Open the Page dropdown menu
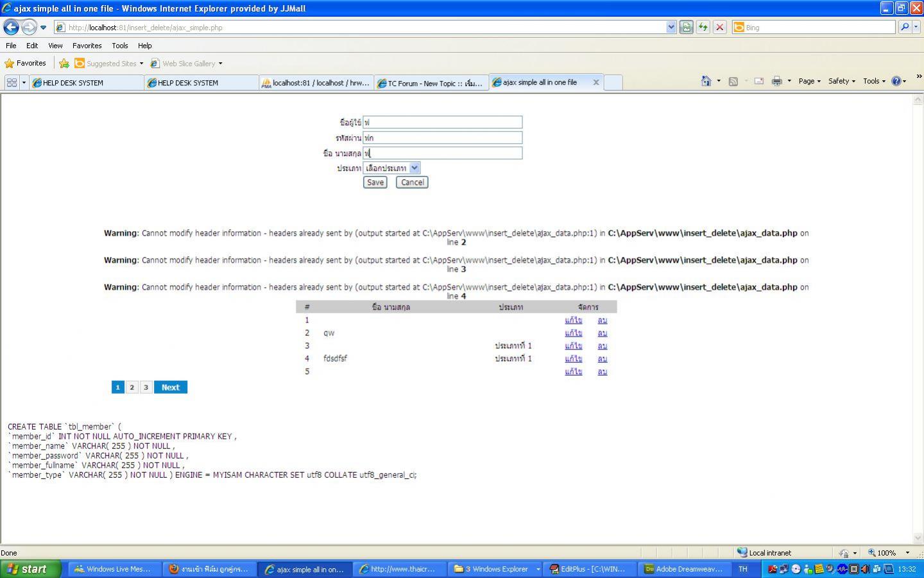 [x=809, y=81]
